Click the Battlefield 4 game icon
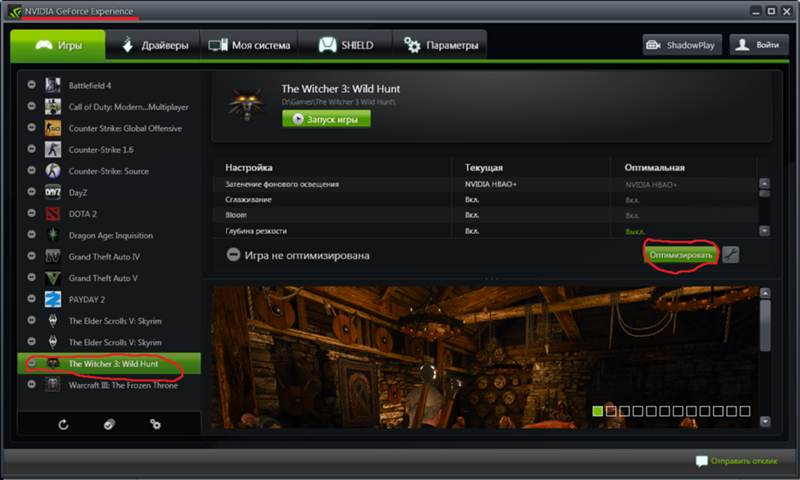This screenshot has height=480, width=800. click(53, 85)
